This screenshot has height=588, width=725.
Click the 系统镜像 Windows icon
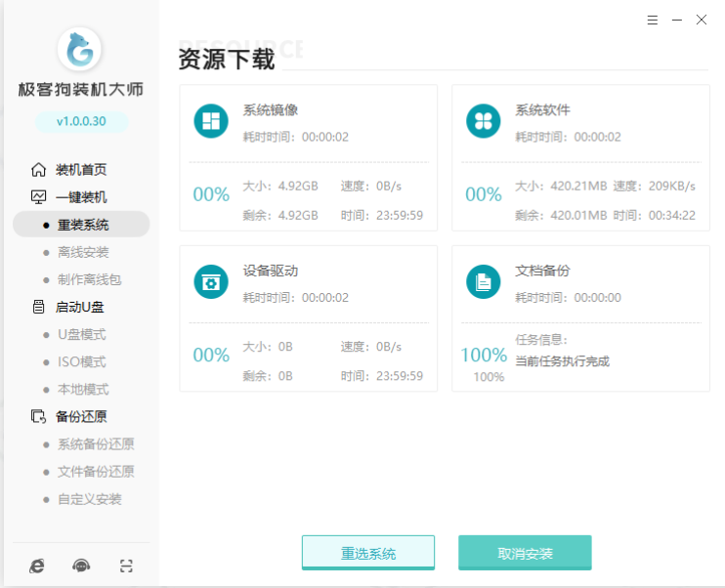coord(210,122)
